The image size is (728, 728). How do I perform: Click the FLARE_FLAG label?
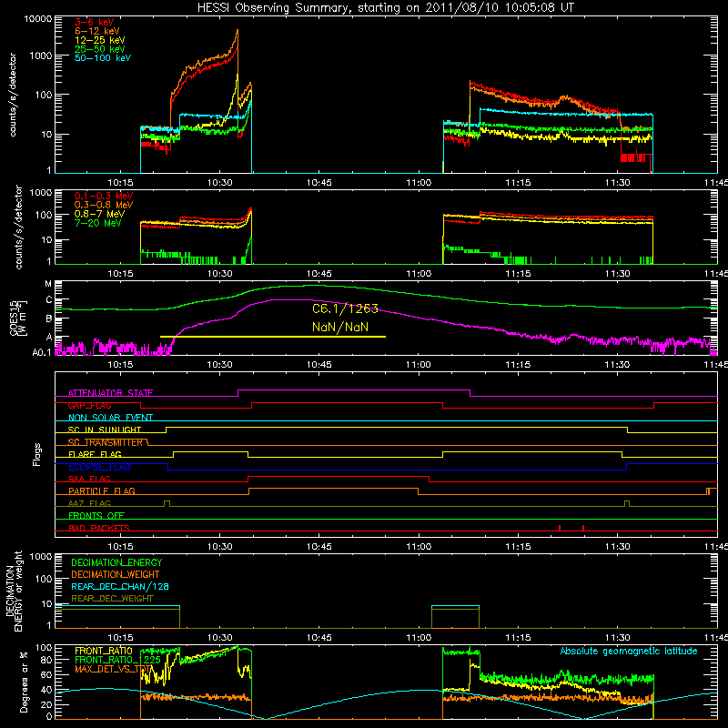pos(95,454)
